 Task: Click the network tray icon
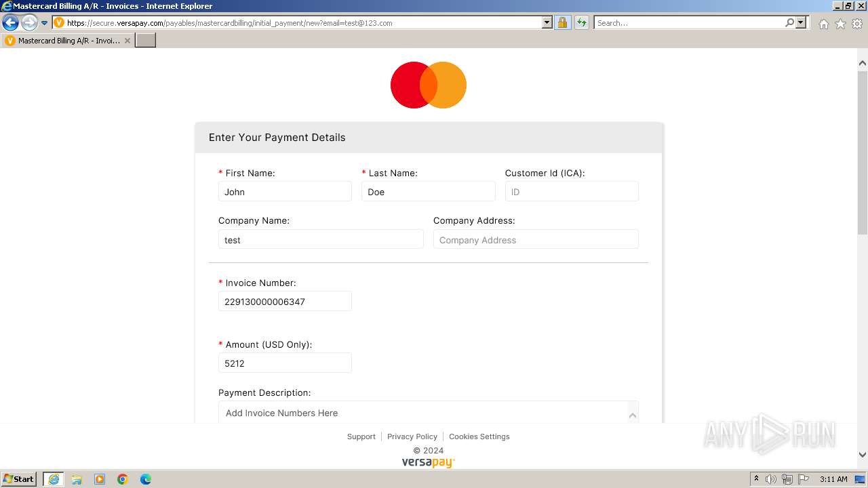coord(787,479)
